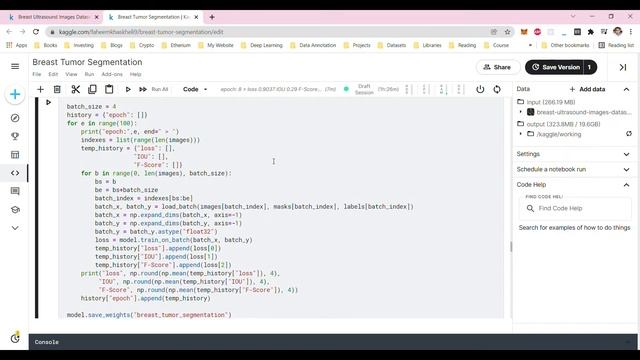This screenshot has height=360, width=640.
Task: Close the Breast Tumor Segmentation browser tab
Action: point(196,17)
